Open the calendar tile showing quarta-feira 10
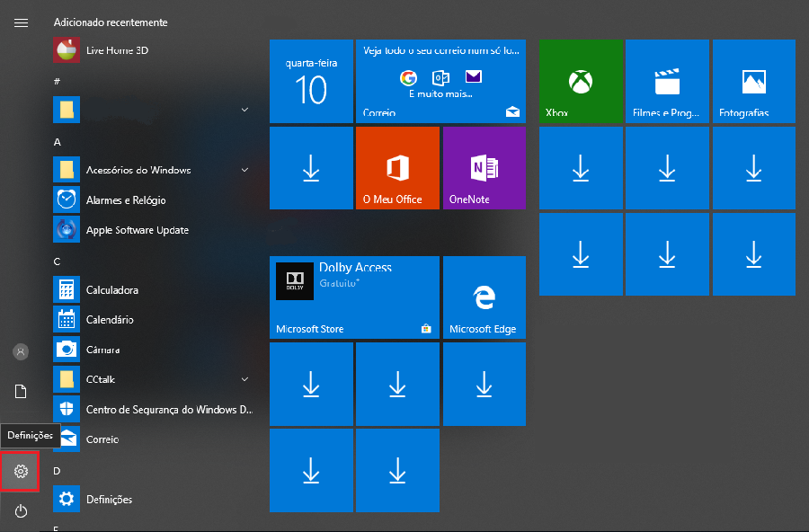 tap(311, 81)
